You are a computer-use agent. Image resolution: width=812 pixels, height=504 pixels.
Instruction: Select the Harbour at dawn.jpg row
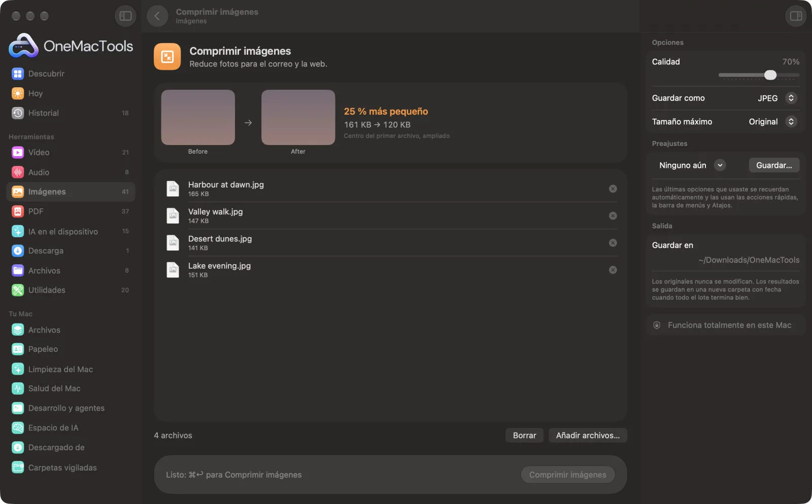(x=390, y=189)
